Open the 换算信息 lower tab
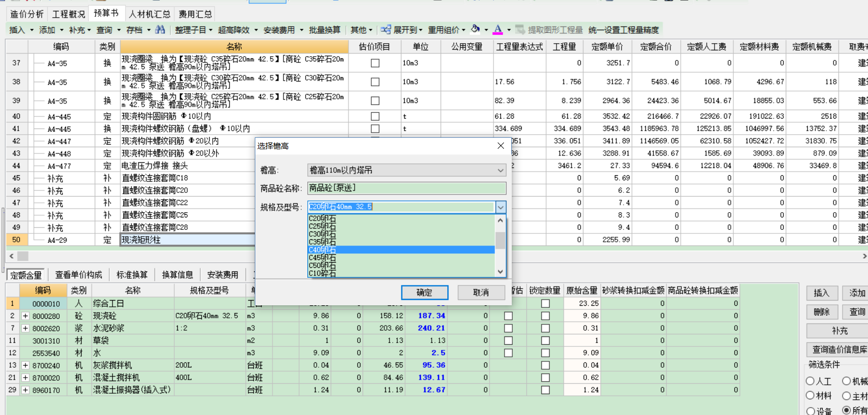This screenshot has height=415, width=868. tap(177, 275)
